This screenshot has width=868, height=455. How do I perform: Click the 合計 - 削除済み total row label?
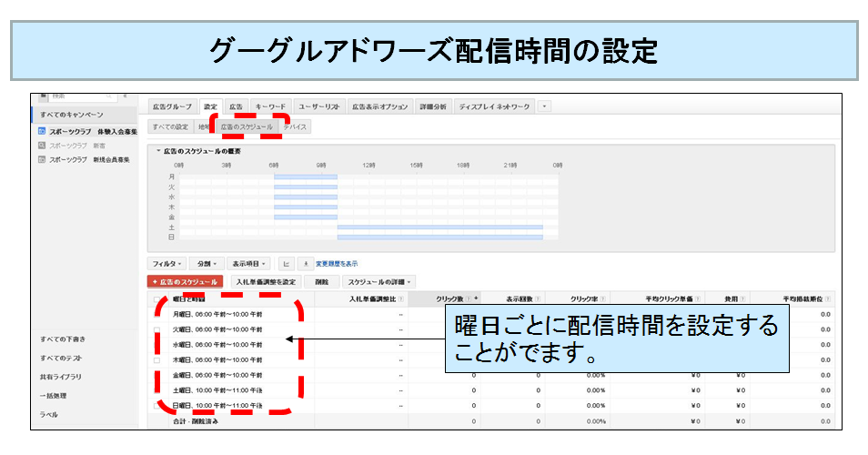pyautogui.click(x=196, y=421)
